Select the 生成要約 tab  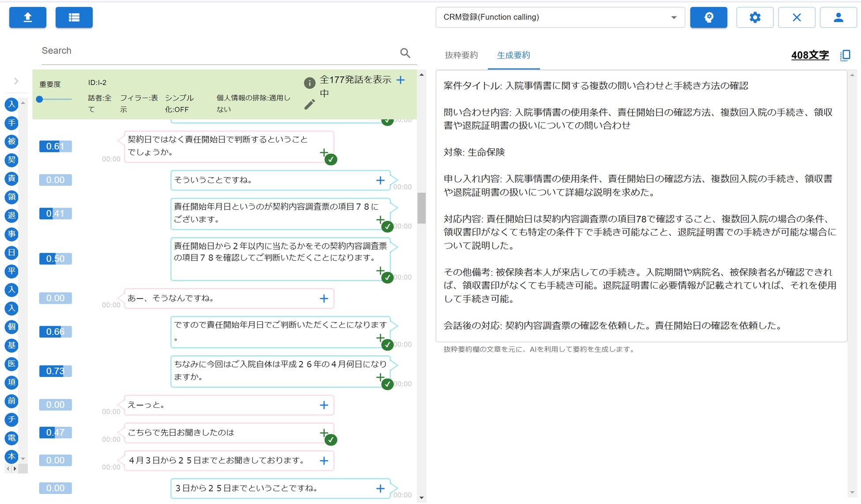[x=513, y=55]
